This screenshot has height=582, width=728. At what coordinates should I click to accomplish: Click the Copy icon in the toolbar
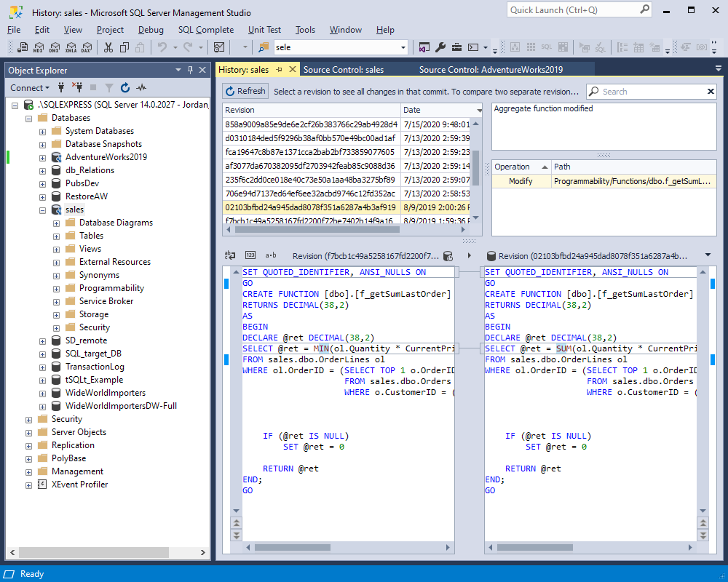[x=124, y=47]
